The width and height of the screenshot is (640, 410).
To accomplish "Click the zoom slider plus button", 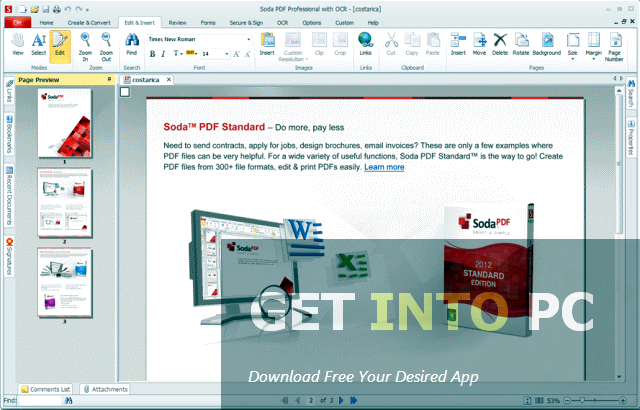I will pyautogui.click(x=622, y=401).
